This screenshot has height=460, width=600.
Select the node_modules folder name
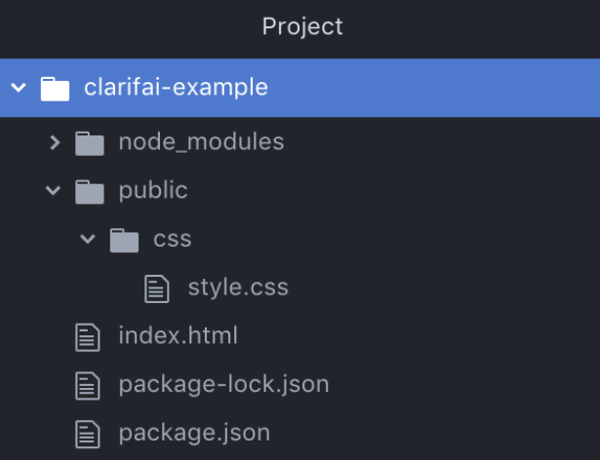pyautogui.click(x=201, y=142)
